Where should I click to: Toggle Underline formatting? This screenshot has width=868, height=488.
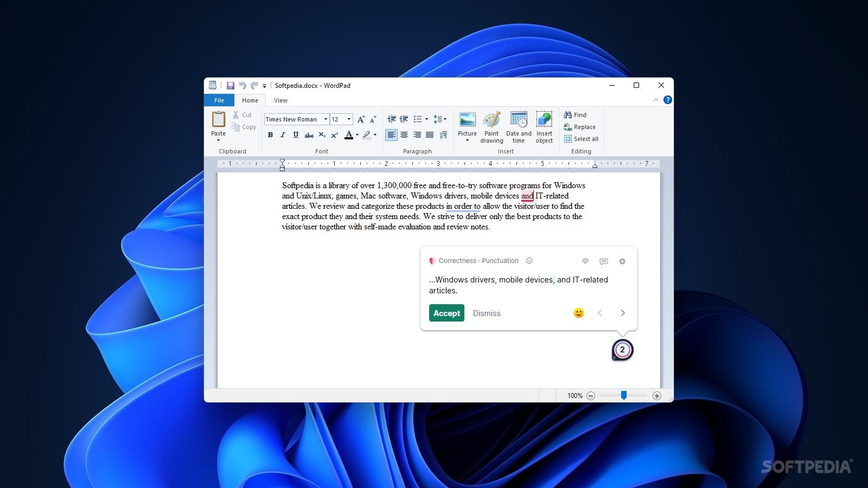(296, 135)
